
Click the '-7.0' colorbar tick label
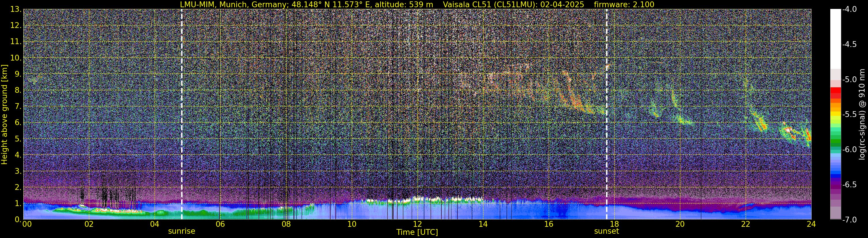[x=850, y=220]
